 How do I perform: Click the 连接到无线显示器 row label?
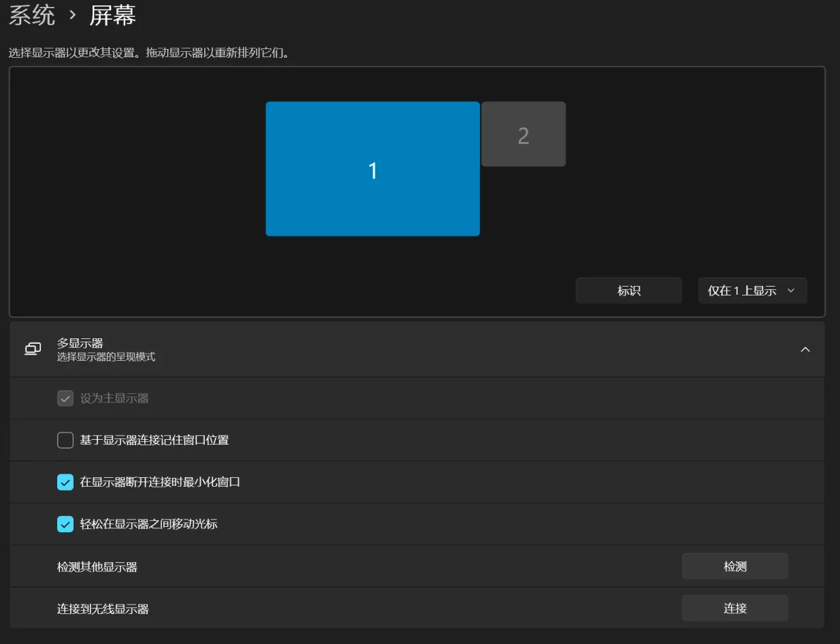click(x=103, y=609)
